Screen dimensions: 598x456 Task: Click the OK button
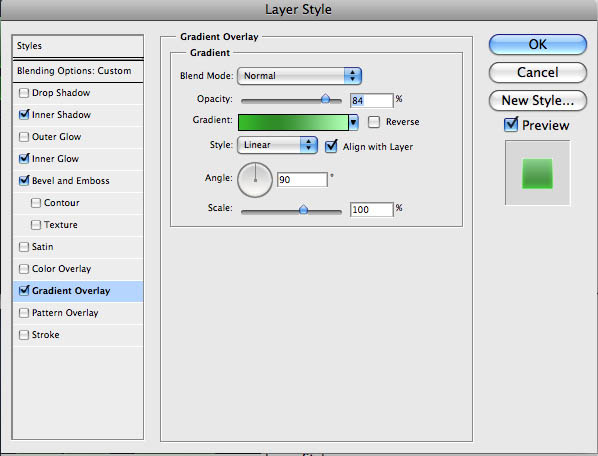(537, 45)
